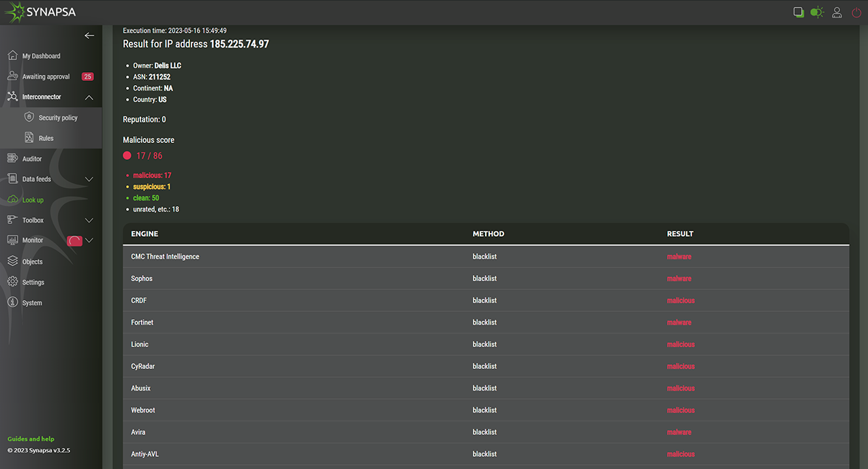The image size is (868, 469).
Task: Click the Interconnector network icon
Action: (12, 97)
